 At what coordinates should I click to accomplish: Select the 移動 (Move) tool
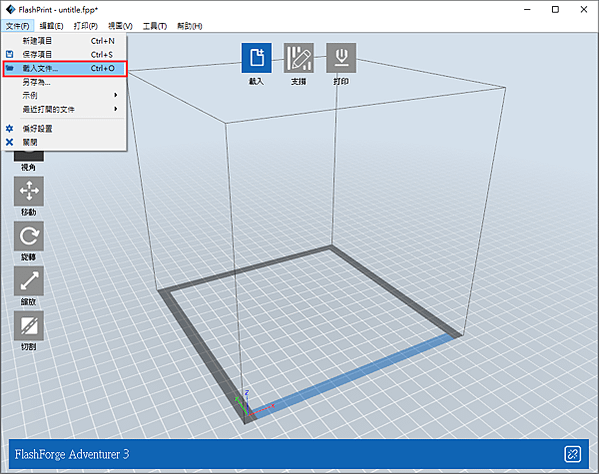(x=29, y=191)
